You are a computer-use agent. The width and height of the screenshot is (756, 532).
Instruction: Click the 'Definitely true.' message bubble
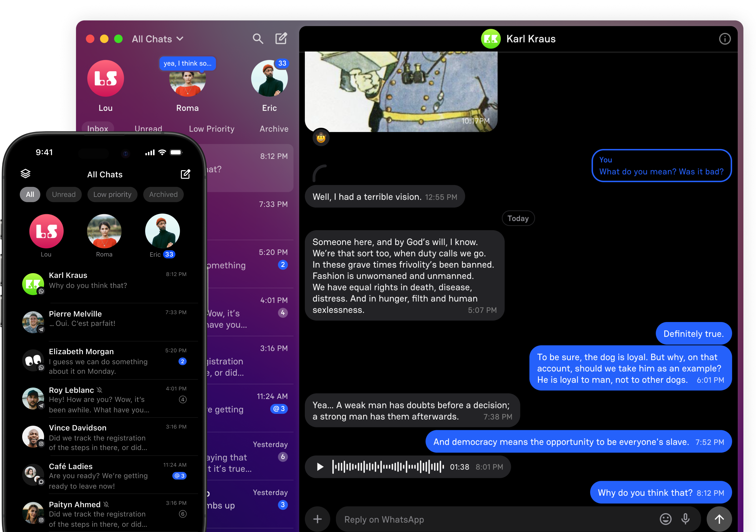pos(694,333)
